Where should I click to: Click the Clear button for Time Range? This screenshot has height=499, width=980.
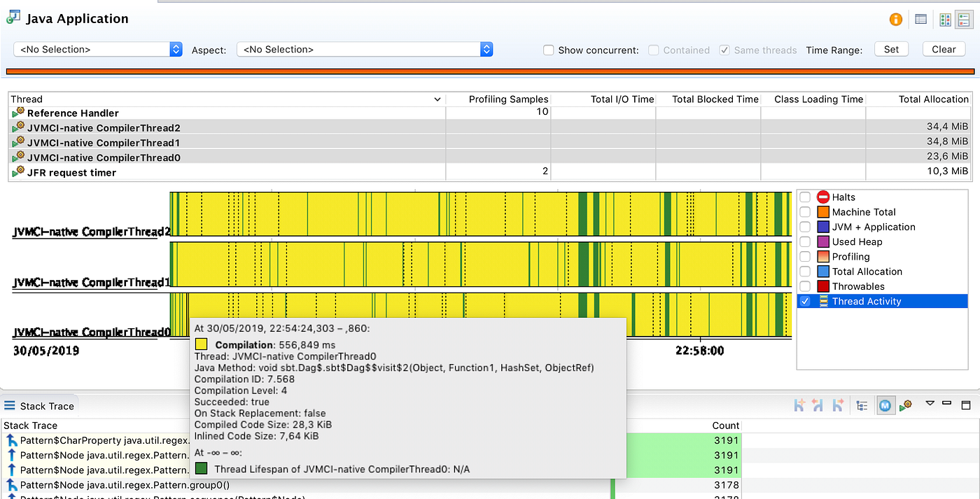coord(944,49)
